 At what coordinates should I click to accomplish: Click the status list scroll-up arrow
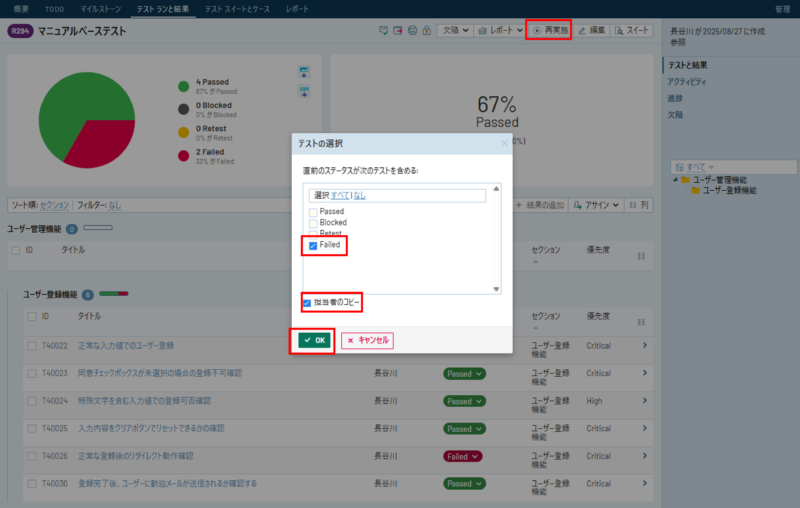(496, 189)
